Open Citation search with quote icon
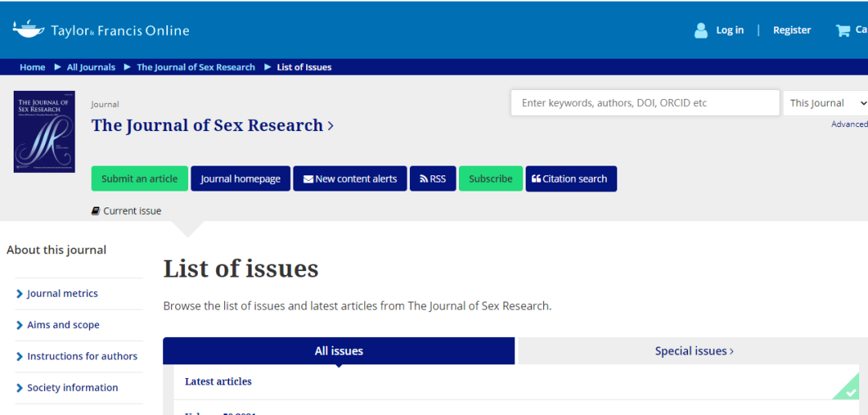This screenshot has height=415, width=868. pyautogui.click(x=571, y=179)
